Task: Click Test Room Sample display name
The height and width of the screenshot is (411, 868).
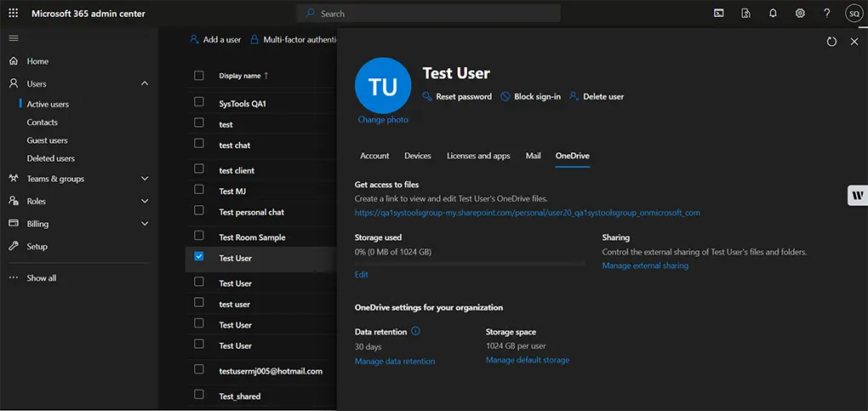Action: coord(253,237)
